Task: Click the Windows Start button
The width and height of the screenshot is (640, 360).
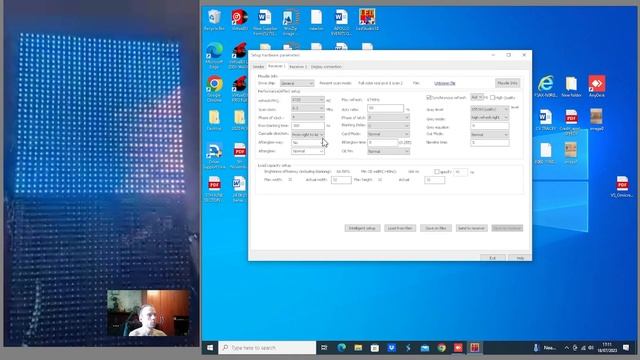Action: click(210, 348)
